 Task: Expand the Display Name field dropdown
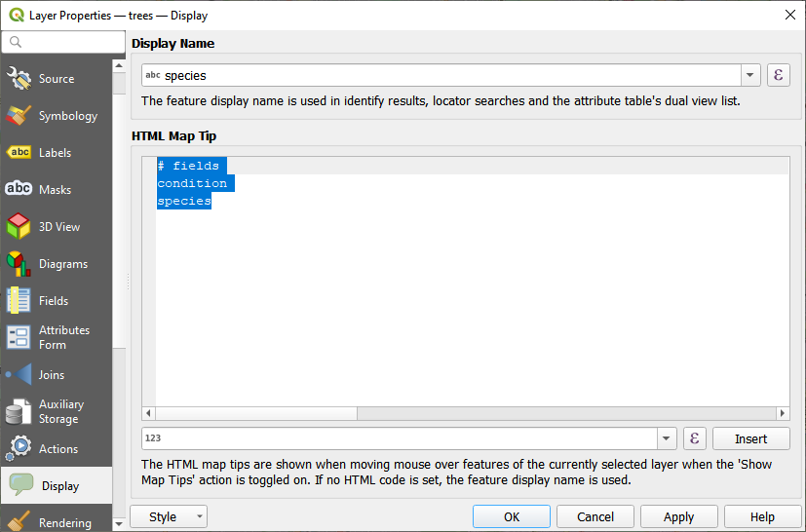click(750, 75)
